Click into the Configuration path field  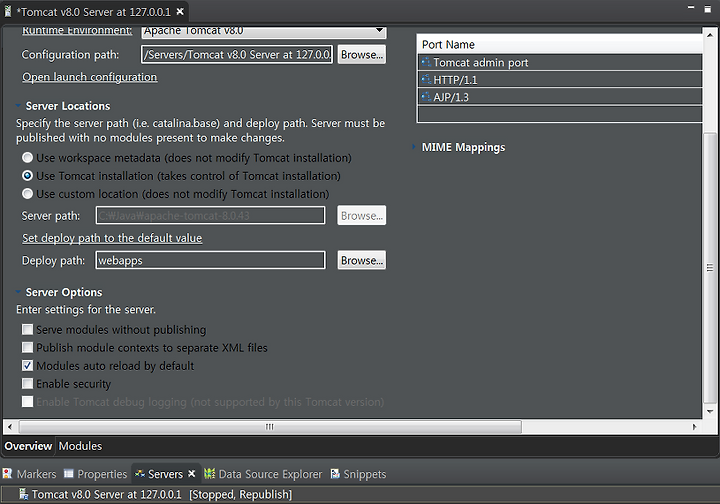point(237,55)
